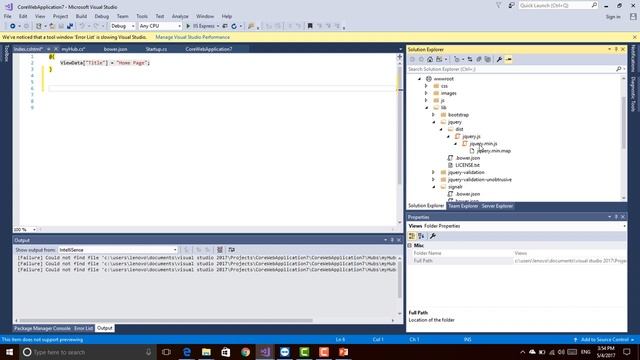
Task: Click Output panel Clear All icon
Action: [x=220, y=250]
